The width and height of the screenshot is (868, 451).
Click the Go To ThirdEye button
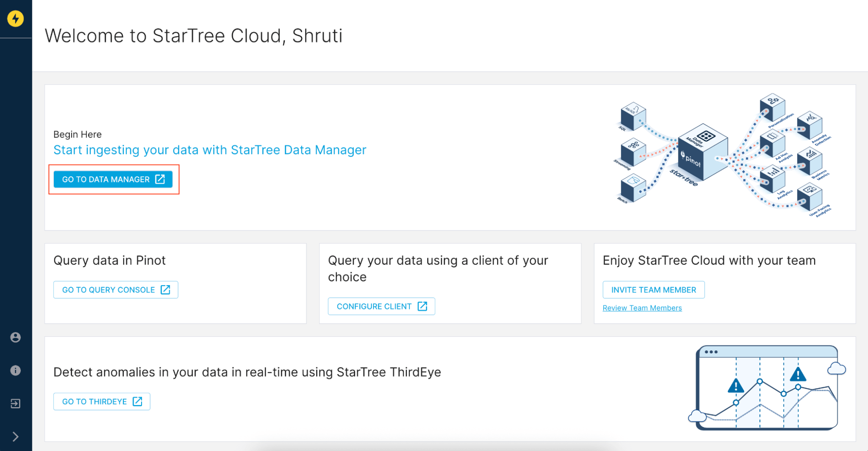(x=102, y=402)
